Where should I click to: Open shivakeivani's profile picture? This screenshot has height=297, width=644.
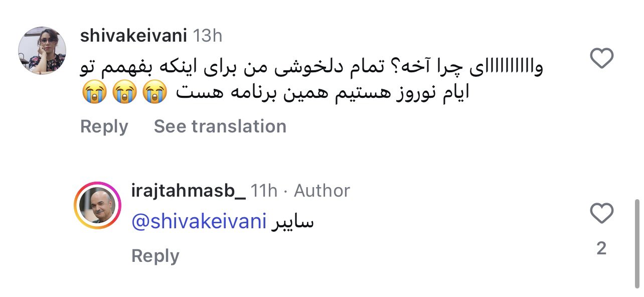pyautogui.click(x=42, y=50)
